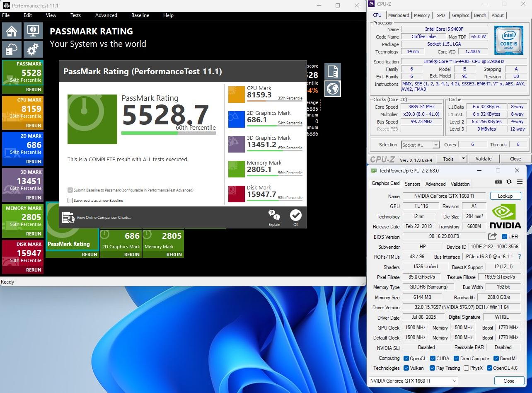The width and height of the screenshot is (532, 393).
Task: Click the large green PassMark Rating stopwatch
Action: tap(92, 119)
